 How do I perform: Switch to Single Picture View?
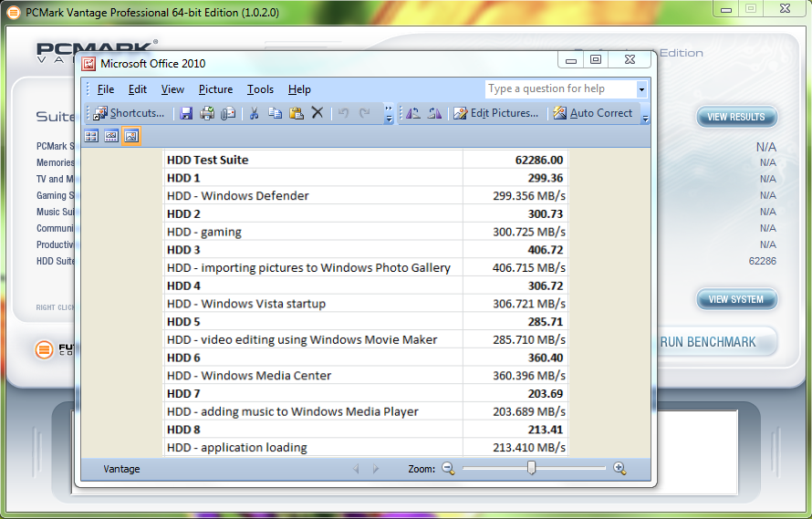131,136
